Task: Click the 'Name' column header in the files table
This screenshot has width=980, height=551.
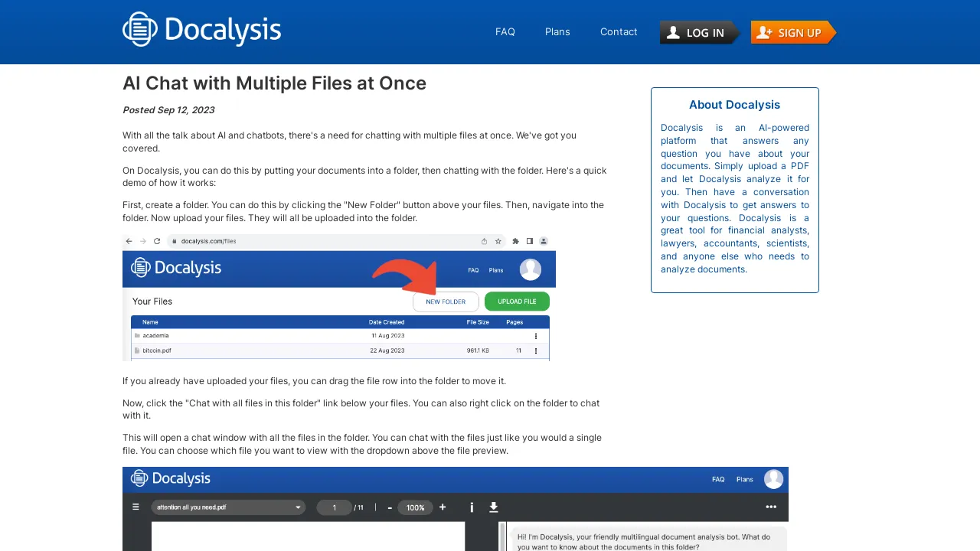Action: [150, 322]
